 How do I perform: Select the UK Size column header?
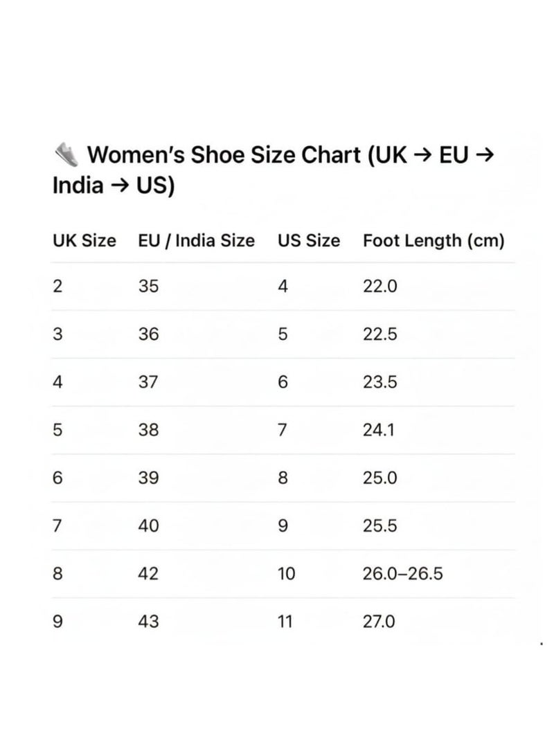pyautogui.click(x=84, y=240)
